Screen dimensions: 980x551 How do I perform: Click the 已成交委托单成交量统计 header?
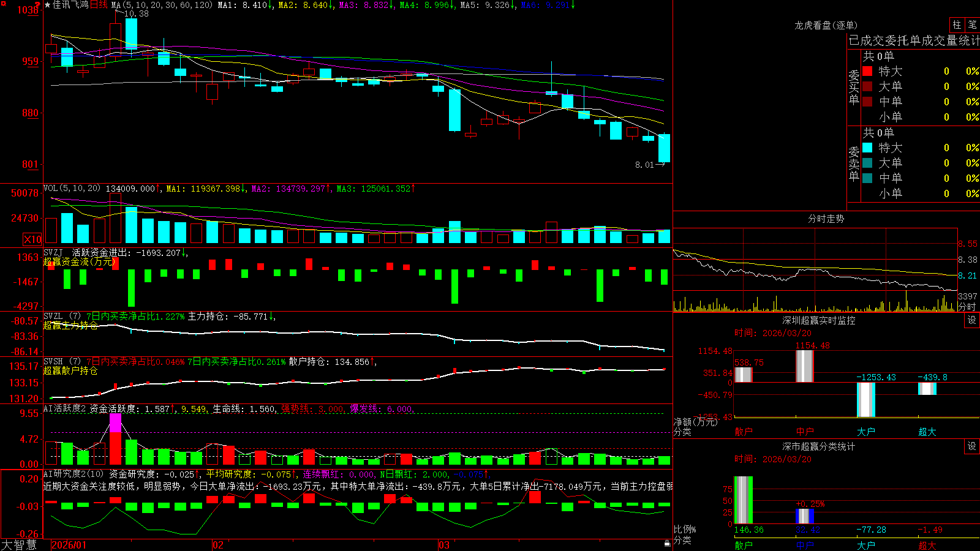tap(914, 40)
